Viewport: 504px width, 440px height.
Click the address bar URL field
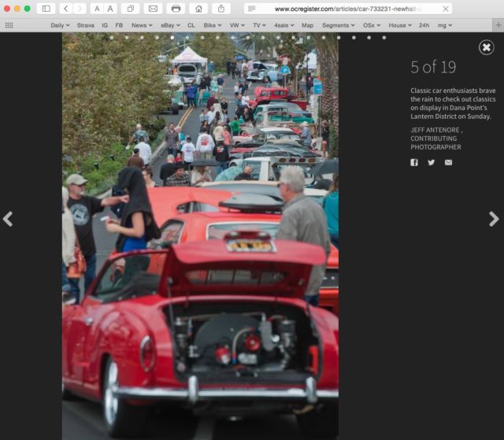point(346,9)
